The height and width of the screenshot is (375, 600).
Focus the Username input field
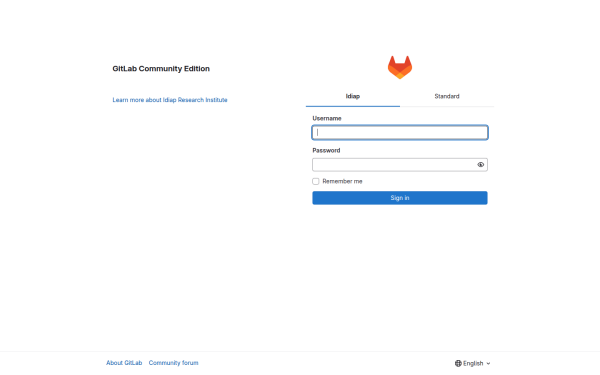pos(400,132)
